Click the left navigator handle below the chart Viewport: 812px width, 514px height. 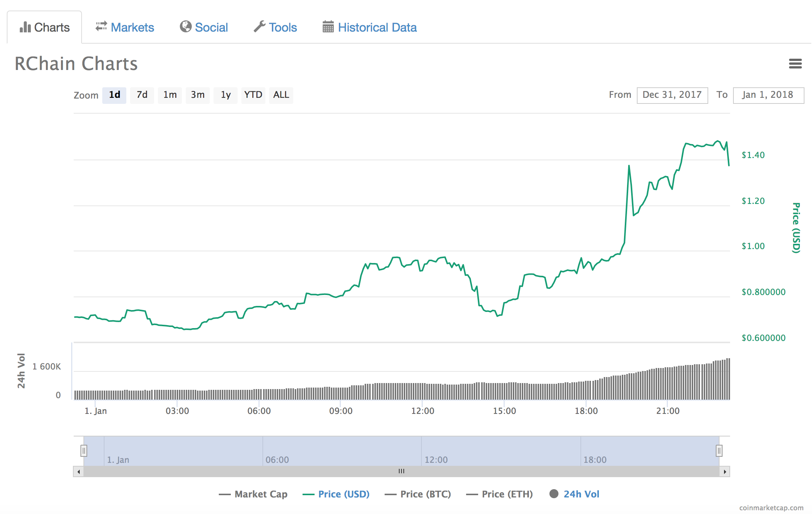coord(84,450)
